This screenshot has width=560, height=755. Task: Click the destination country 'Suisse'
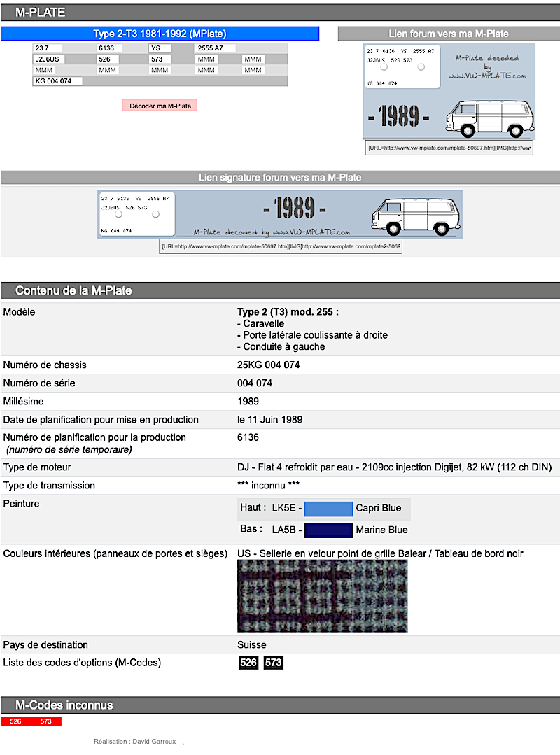(252, 644)
